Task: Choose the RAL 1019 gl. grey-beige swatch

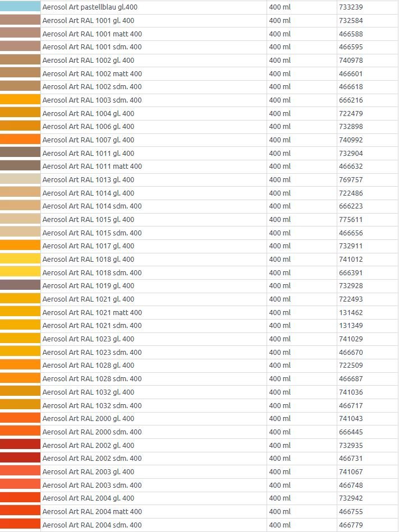Action: [x=20, y=285]
